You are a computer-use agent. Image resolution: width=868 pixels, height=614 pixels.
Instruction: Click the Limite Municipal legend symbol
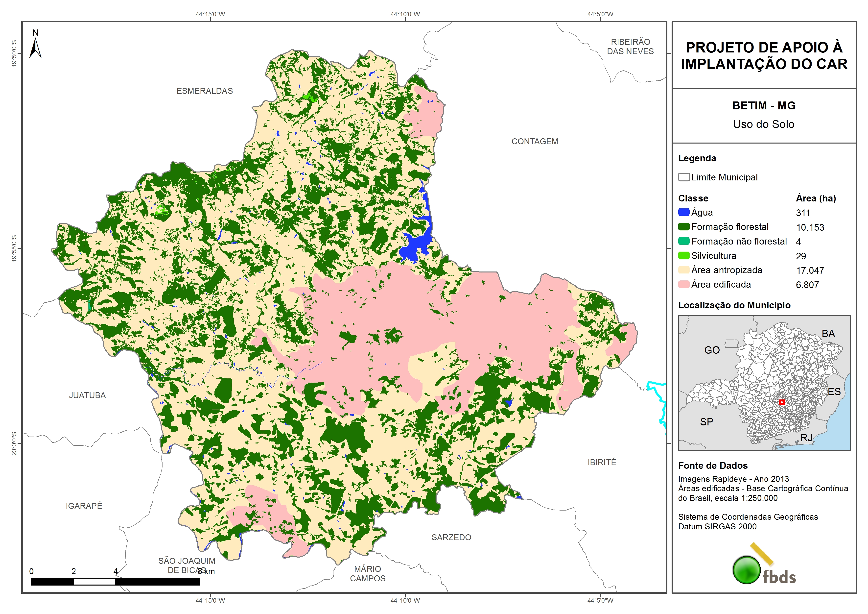(x=683, y=177)
